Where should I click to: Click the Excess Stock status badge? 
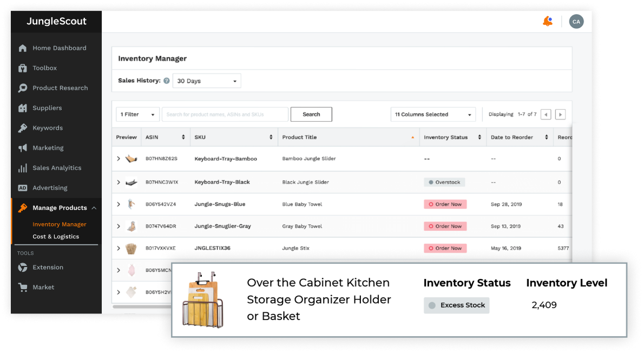point(456,305)
